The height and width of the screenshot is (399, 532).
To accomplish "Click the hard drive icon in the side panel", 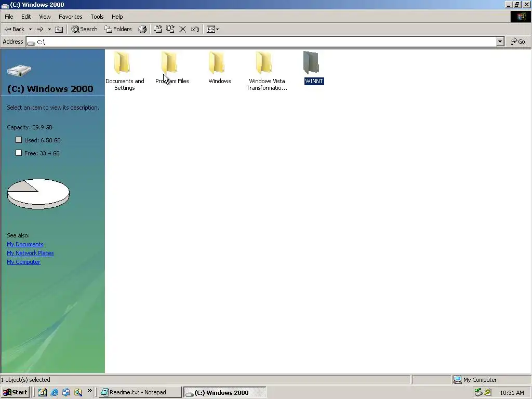I will pos(19,71).
